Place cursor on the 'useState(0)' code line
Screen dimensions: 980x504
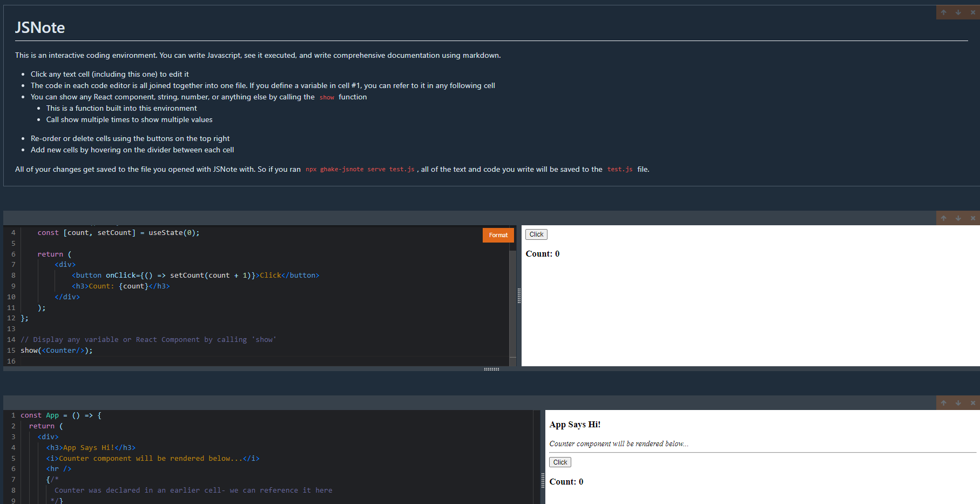point(118,233)
